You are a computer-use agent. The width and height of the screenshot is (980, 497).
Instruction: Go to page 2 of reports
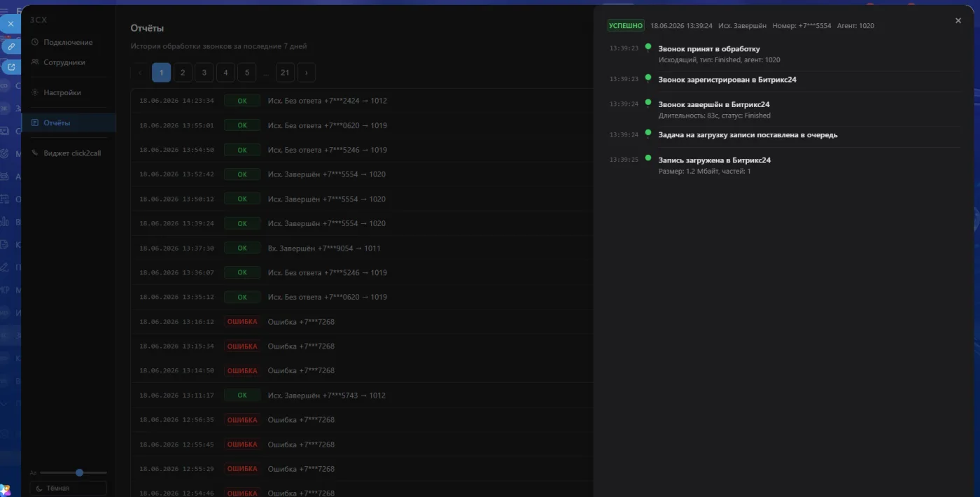183,72
